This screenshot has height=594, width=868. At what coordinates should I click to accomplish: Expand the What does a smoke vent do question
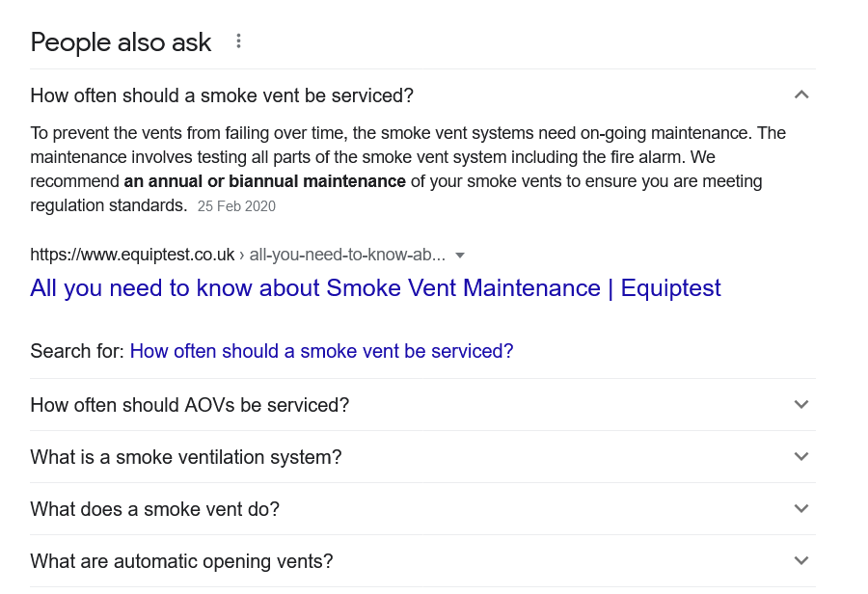[x=422, y=509]
